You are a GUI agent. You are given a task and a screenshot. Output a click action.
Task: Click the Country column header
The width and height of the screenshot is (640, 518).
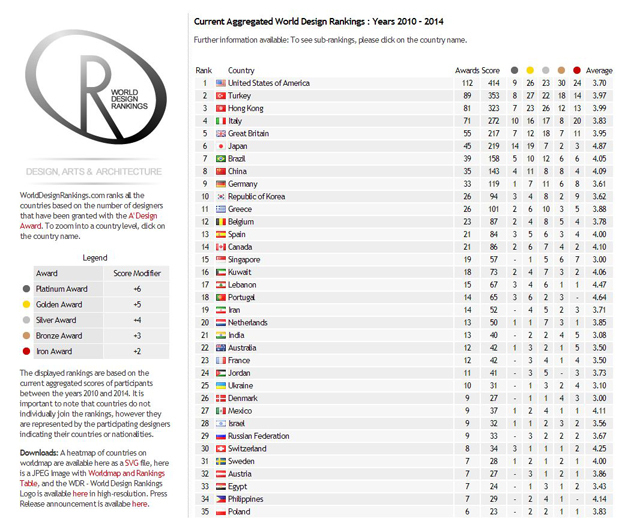click(x=241, y=71)
